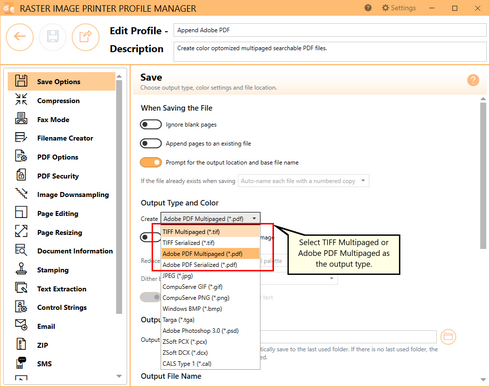The image size is (490, 387).
Task: Choose CompuServe PNG (*.png) option
Action: pos(210,298)
